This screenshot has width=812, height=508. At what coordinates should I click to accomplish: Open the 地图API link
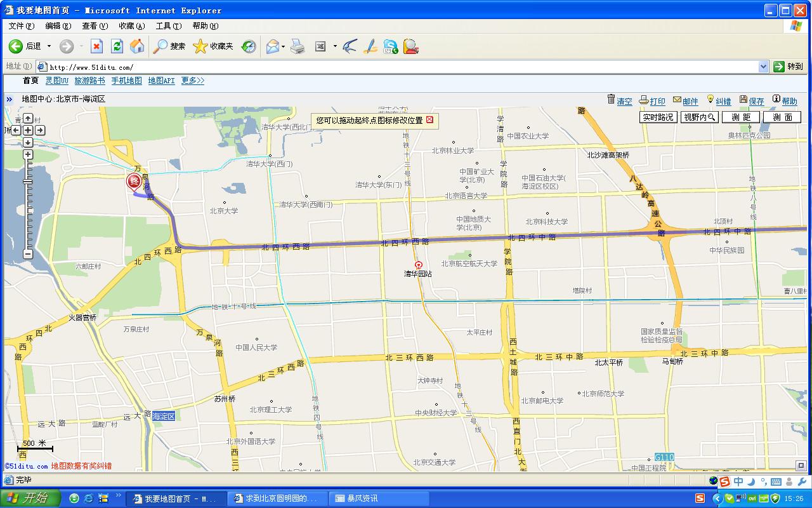161,81
